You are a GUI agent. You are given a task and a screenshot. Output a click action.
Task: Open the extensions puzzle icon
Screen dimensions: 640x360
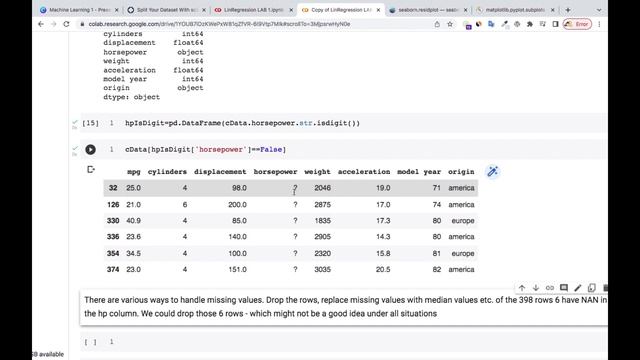[530, 24]
